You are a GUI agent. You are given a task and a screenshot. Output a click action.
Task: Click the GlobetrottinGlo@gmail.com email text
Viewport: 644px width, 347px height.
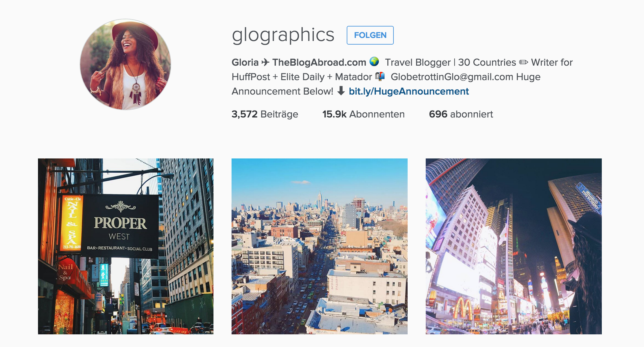coord(452,77)
